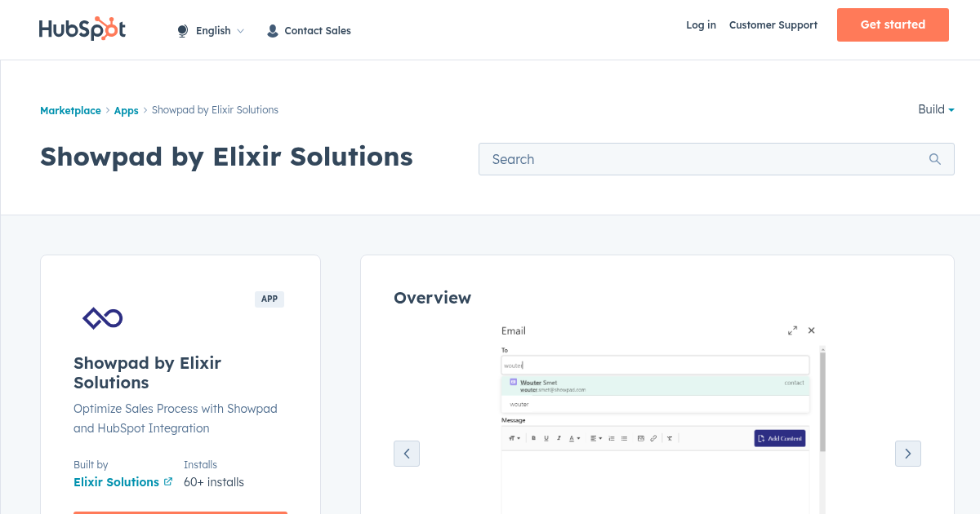Image resolution: width=980 pixels, height=514 pixels.
Task: Click the bulleted list icon
Action: pyautogui.click(x=623, y=438)
